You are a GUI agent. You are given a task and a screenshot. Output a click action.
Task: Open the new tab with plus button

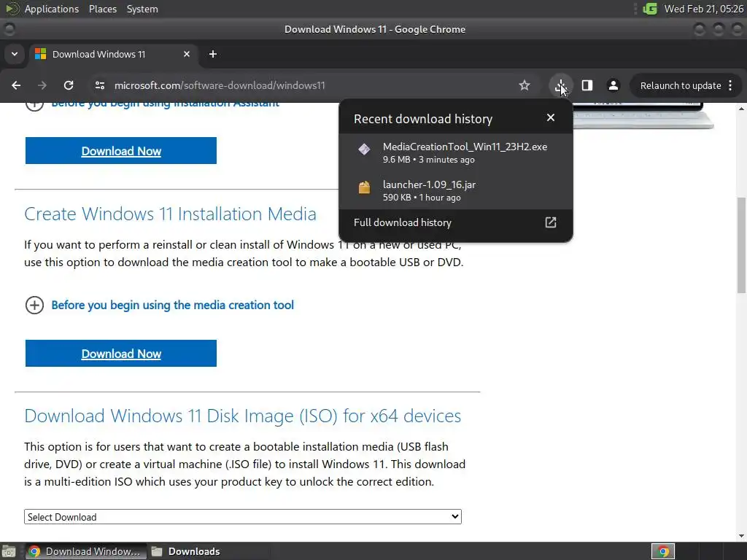pyautogui.click(x=213, y=54)
